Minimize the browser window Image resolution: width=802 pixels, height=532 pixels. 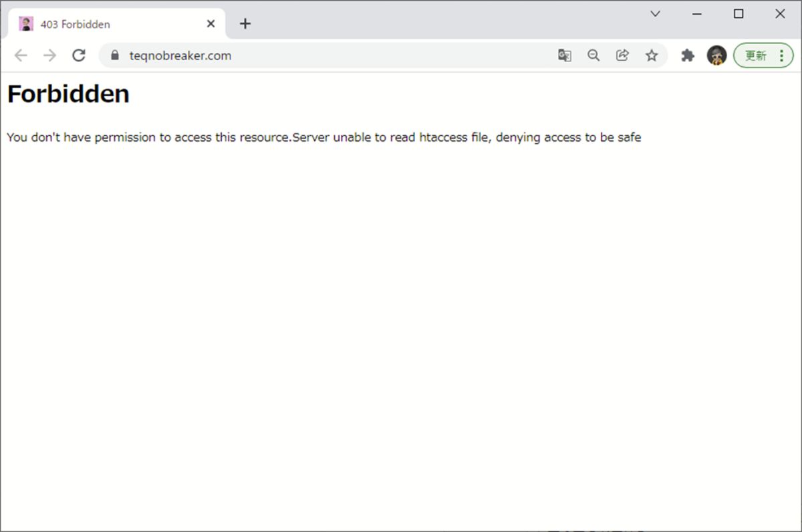coord(697,14)
